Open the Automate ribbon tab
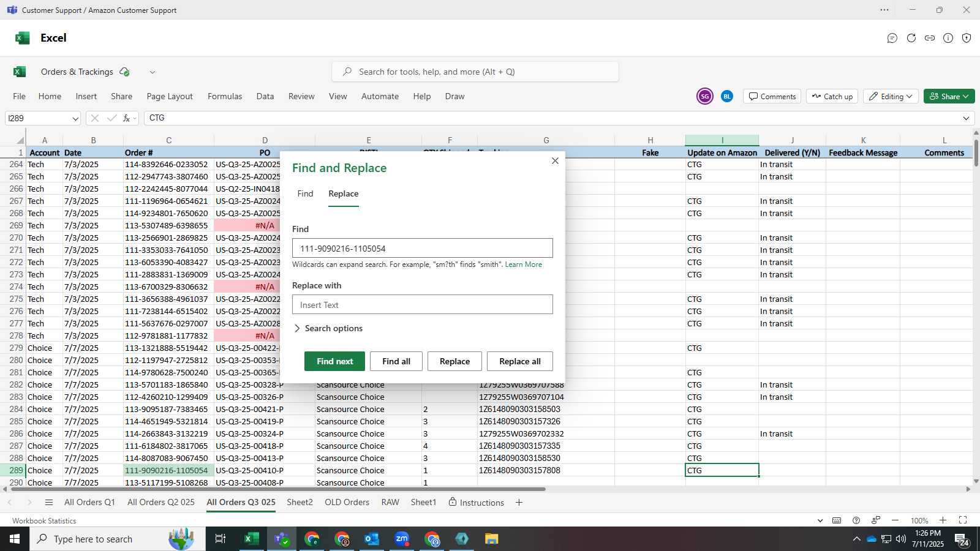This screenshot has width=980, height=551. (380, 96)
